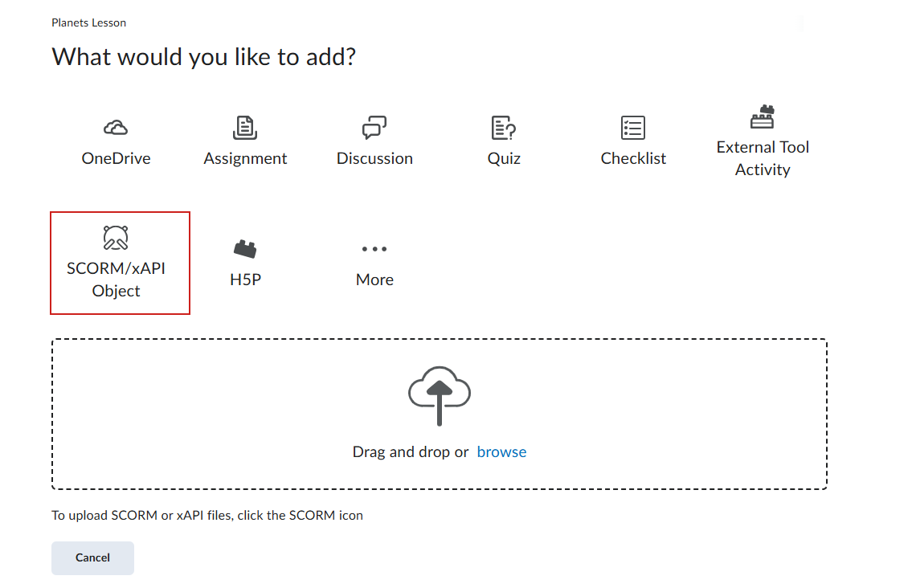Select the Discussion speech bubbles icon

(374, 128)
